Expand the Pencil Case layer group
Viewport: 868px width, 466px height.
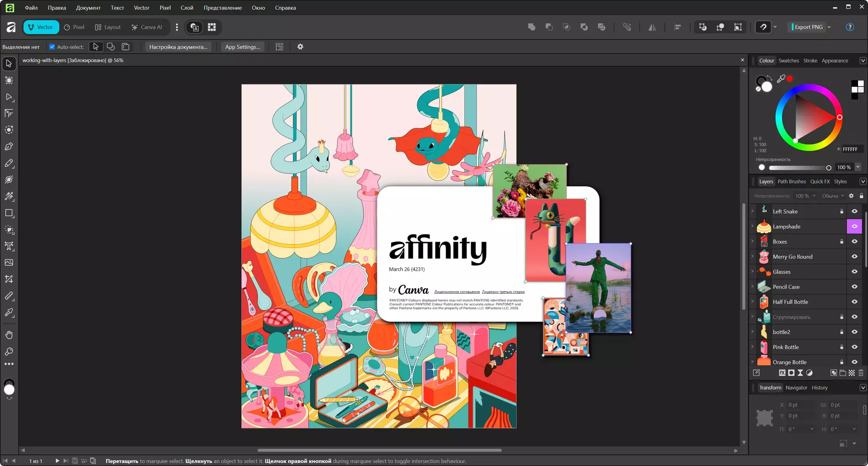click(752, 287)
